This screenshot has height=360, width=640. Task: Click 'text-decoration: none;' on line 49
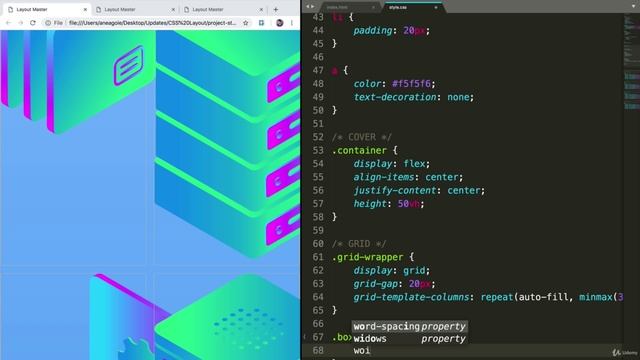tap(413, 97)
